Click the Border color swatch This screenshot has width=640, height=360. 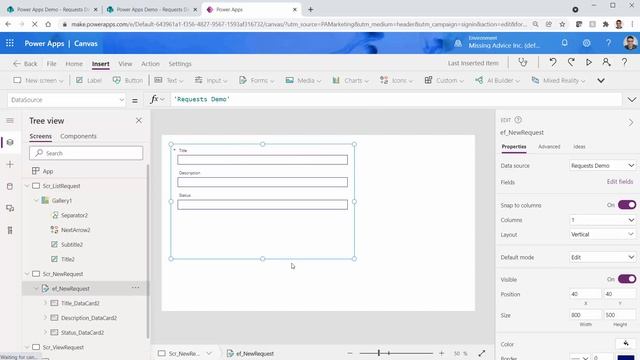coord(626,357)
